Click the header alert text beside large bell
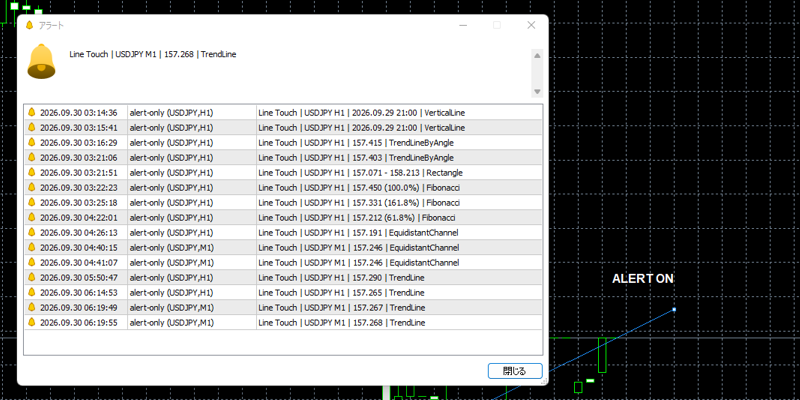This screenshot has height=400, width=800. (153, 54)
